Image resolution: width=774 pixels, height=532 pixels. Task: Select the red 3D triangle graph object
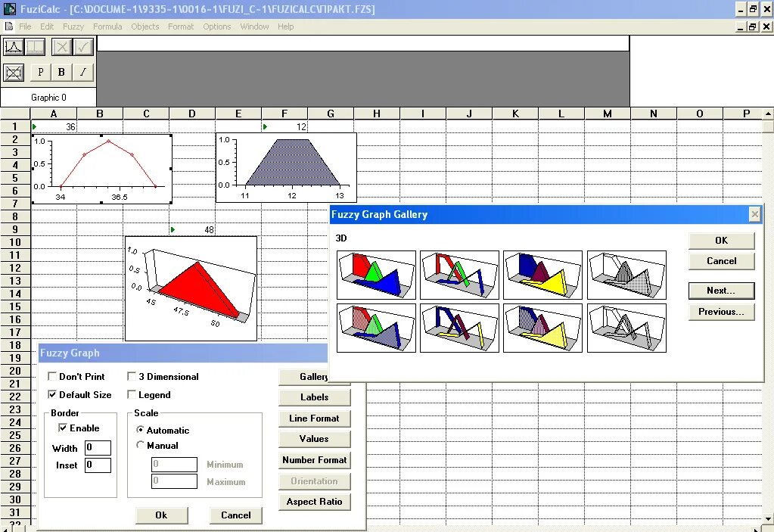pos(191,288)
